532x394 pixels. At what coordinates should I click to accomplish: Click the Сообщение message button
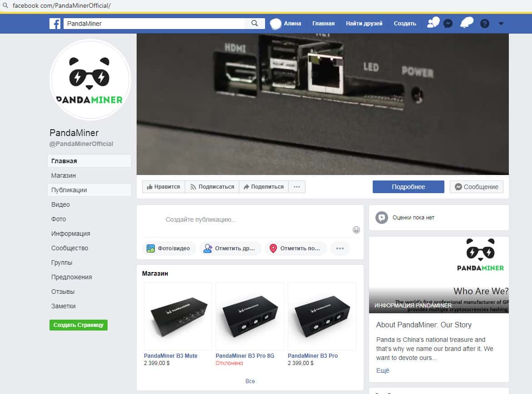(476, 187)
